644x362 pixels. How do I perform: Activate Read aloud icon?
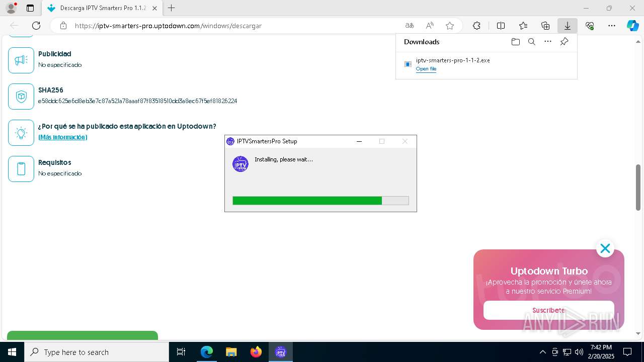(430, 26)
